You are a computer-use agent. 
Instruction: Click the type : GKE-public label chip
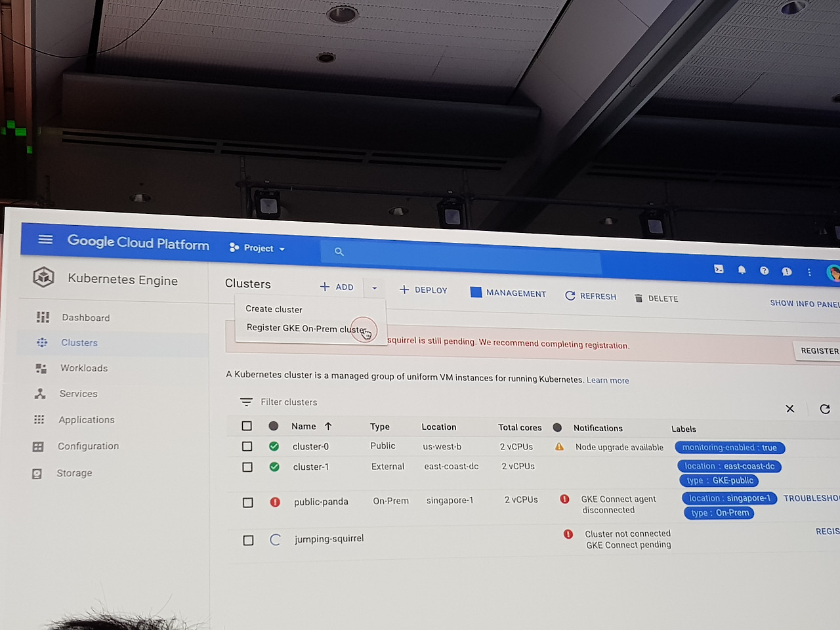coord(719,480)
